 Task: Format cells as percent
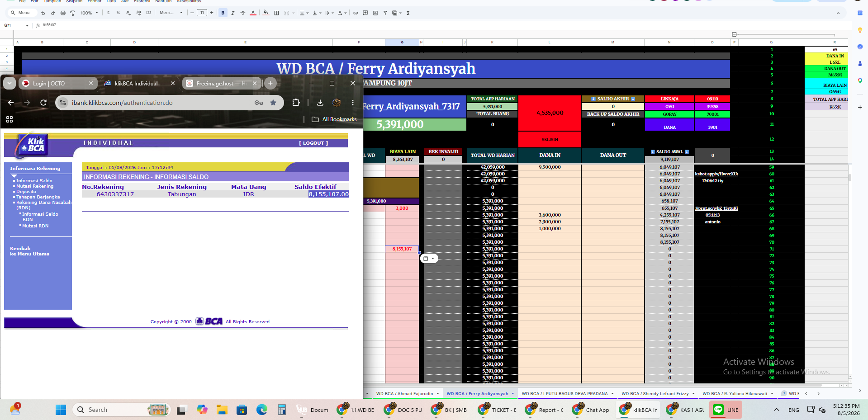coord(119,13)
